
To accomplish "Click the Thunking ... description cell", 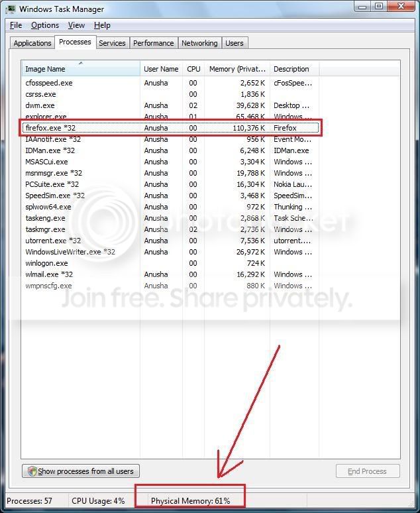I will click(293, 207).
